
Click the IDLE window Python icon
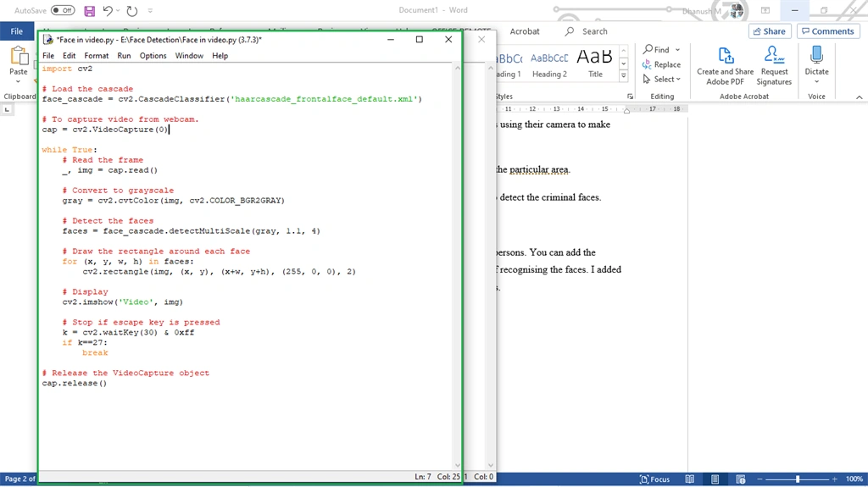[x=48, y=40]
